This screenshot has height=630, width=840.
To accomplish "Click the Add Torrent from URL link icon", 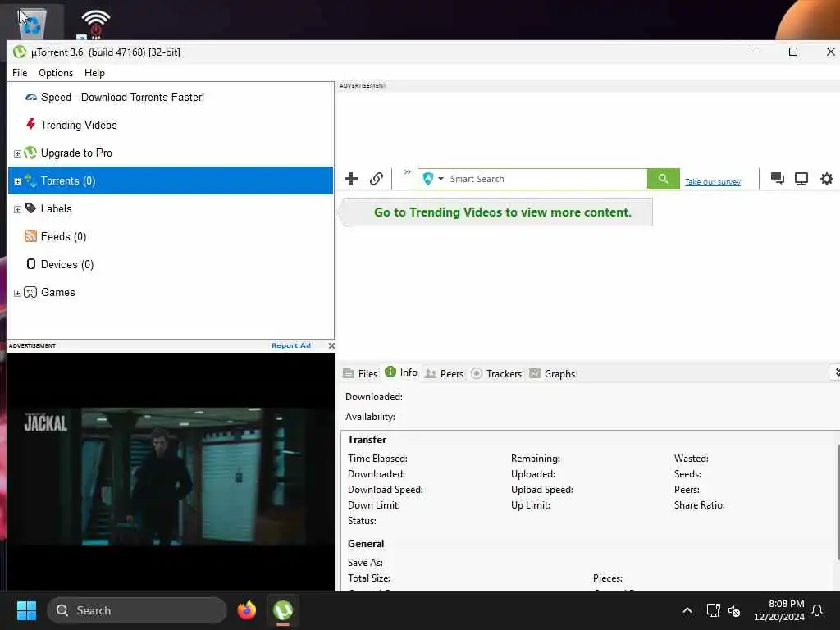I will (377, 179).
